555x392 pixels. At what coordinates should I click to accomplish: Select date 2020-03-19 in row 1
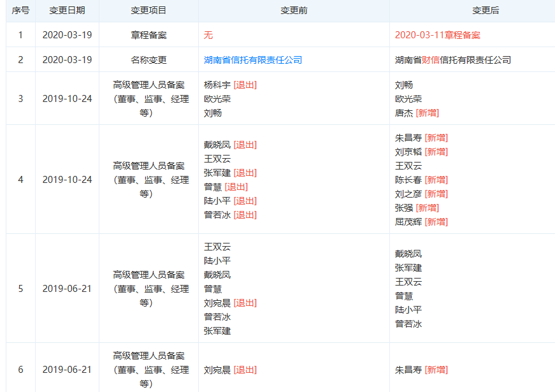coord(68,35)
